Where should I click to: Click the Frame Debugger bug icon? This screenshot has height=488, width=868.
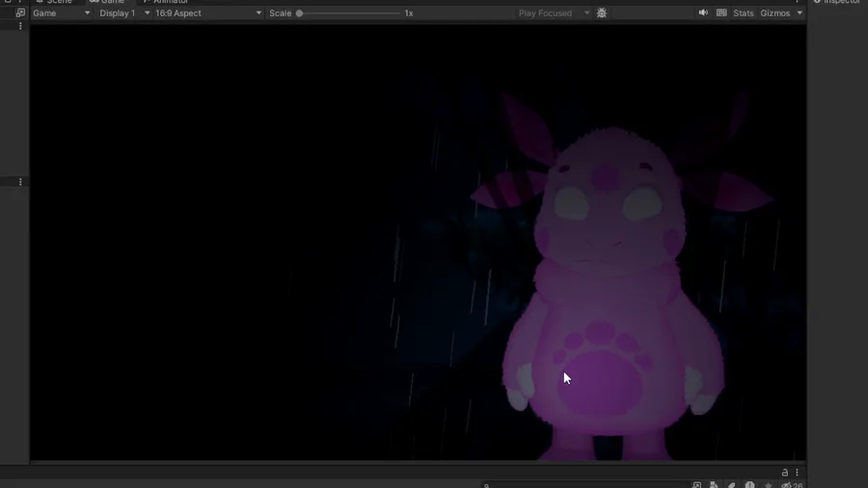click(602, 14)
